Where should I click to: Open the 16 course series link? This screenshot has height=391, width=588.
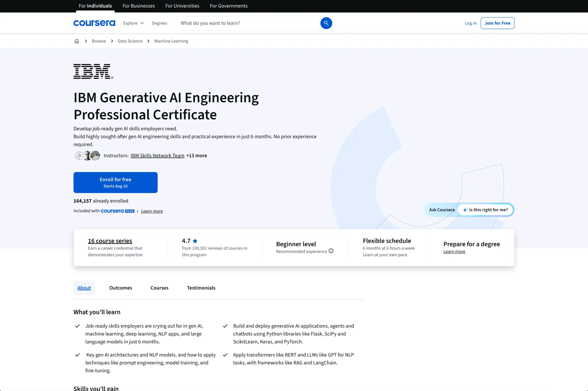pos(110,241)
